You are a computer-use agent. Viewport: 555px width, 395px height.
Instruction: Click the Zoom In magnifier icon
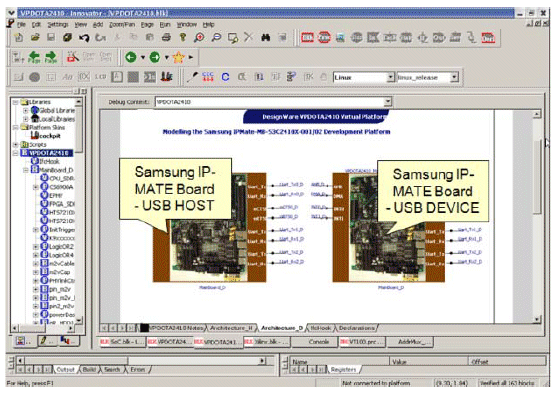(199, 38)
